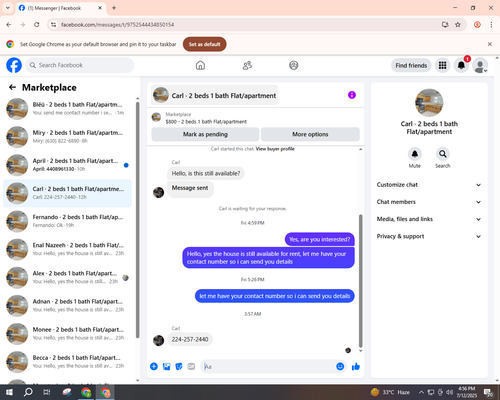Open the Miry conversation
Screen dimensions: 500x400
pos(67,137)
